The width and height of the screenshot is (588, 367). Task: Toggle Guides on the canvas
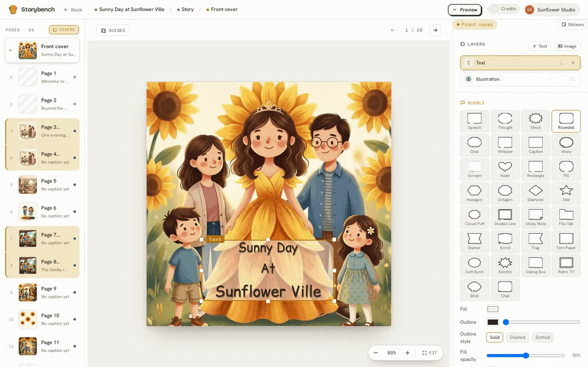[113, 30]
